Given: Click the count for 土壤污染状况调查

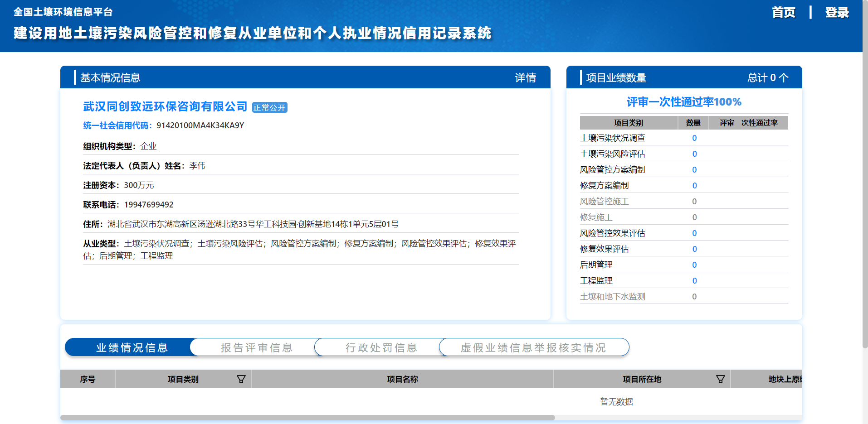Looking at the screenshot, I should tap(694, 138).
